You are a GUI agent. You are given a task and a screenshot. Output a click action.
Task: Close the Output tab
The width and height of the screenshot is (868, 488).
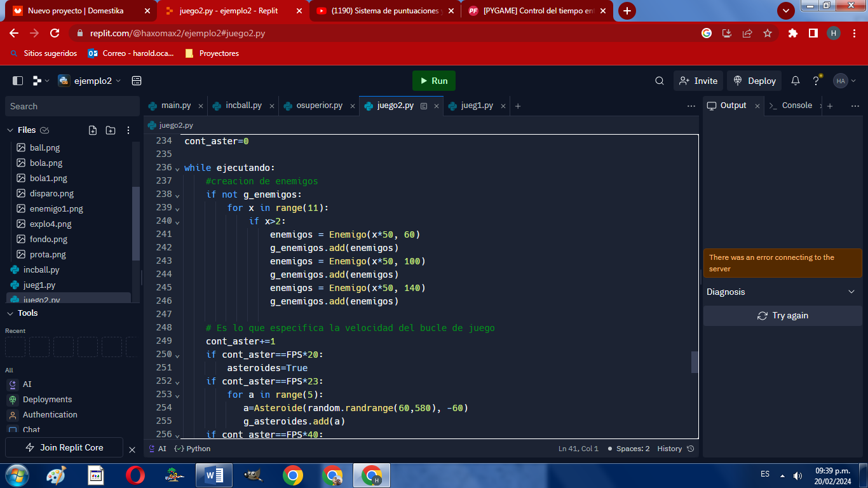[757, 106]
